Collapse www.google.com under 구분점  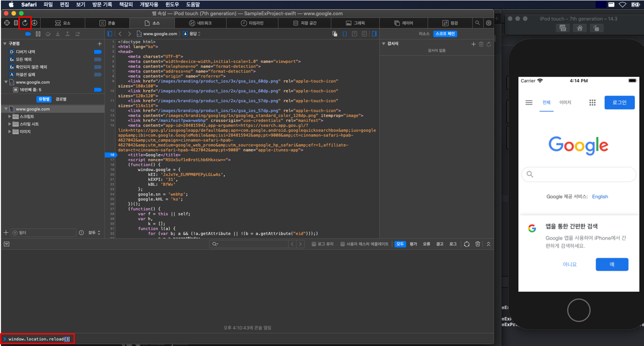(6, 82)
